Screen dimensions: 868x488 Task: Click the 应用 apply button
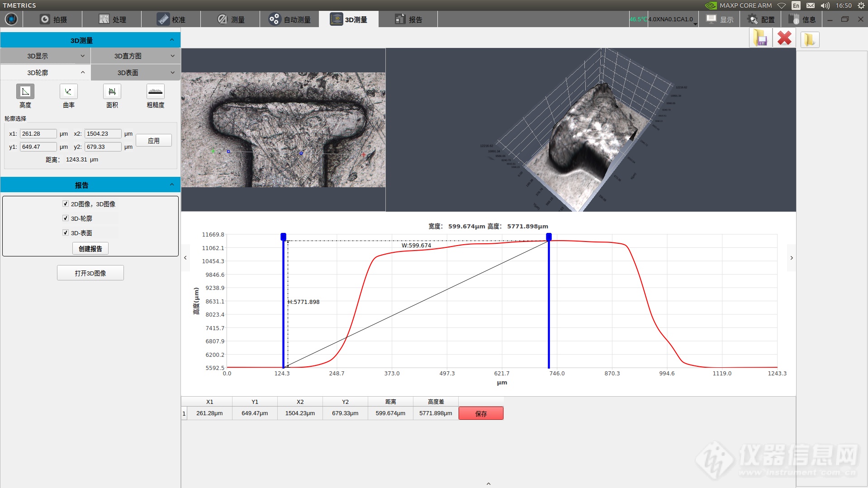154,140
